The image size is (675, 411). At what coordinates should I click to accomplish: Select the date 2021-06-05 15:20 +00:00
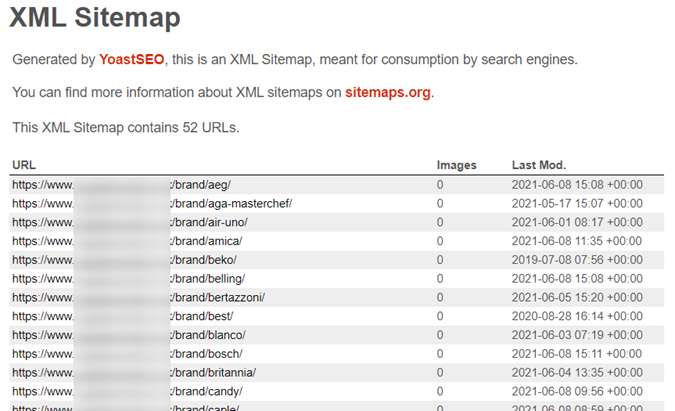[x=577, y=297]
